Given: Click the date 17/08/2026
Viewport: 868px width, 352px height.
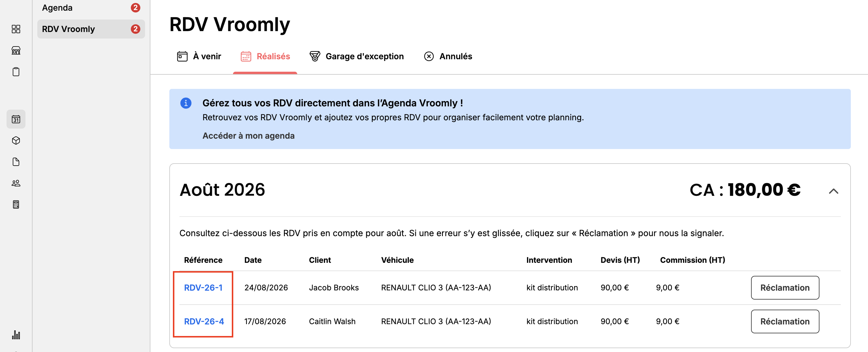Looking at the screenshot, I should pos(265,321).
